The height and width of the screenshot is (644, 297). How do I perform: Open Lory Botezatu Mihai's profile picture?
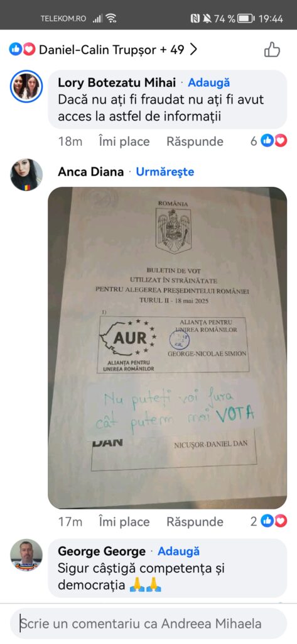26,86
